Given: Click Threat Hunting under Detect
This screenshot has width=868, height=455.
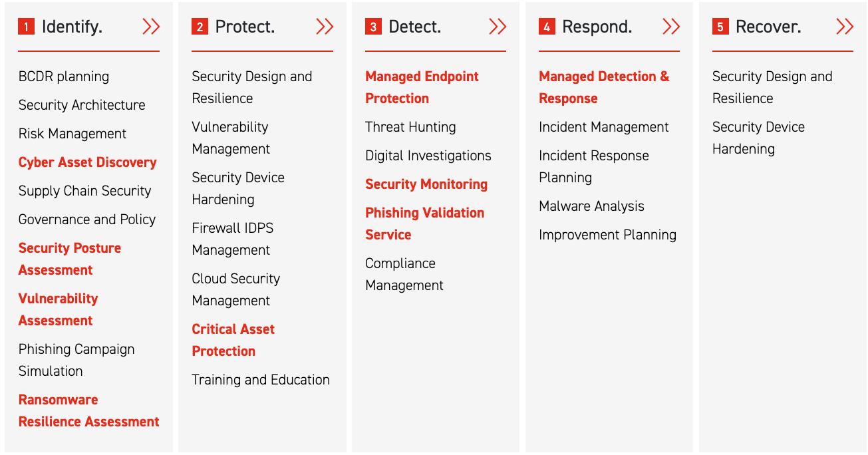Looking at the screenshot, I should click(410, 127).
